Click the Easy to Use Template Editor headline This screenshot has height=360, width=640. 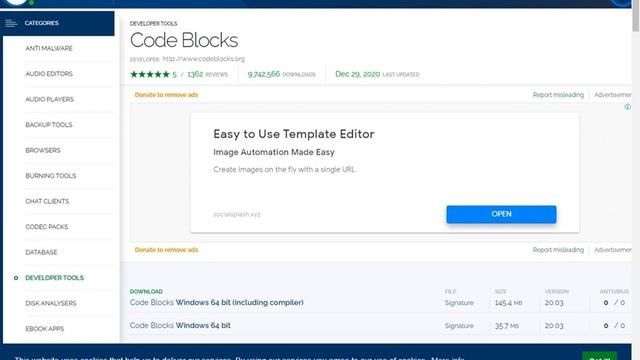pos(293,134)
